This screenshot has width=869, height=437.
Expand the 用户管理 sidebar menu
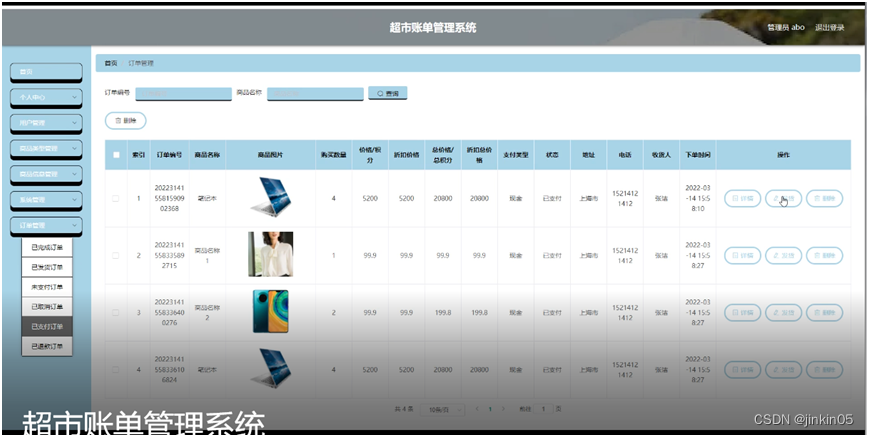coord(47,123)
